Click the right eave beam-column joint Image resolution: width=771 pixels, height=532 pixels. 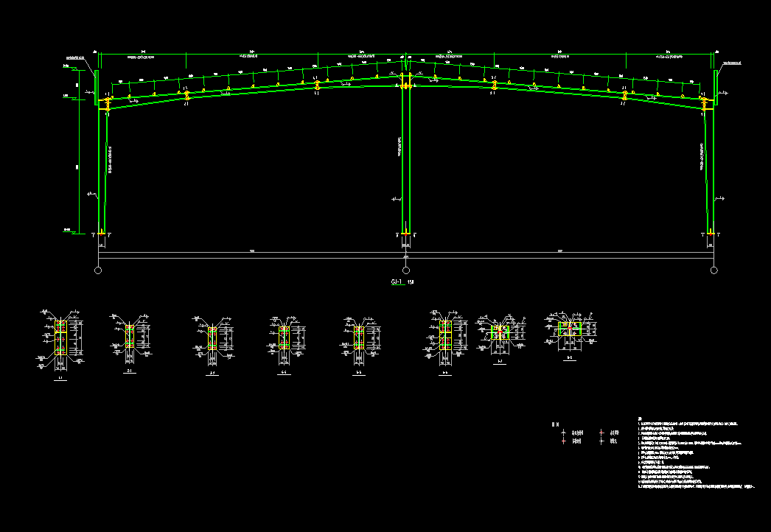pos(705,103)
